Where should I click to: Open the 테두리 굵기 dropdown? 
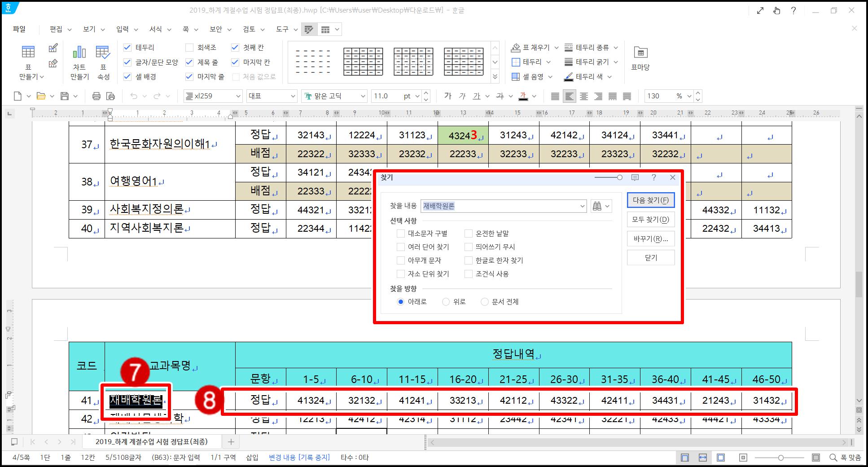pos(616,62)
